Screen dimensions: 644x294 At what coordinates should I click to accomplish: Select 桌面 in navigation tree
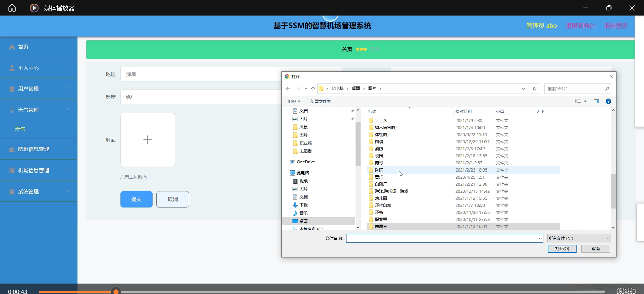(318, 221)
